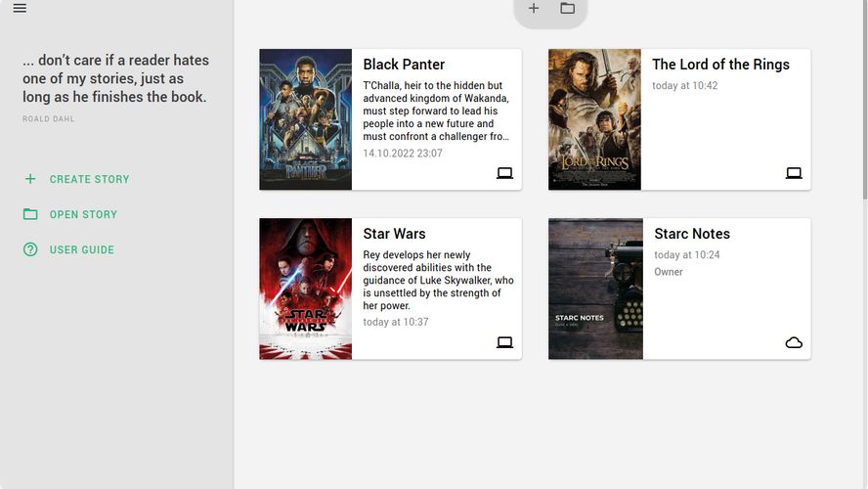Click the plus icon beside Create Story
This screenshot has height=489, width=868.
30,179
